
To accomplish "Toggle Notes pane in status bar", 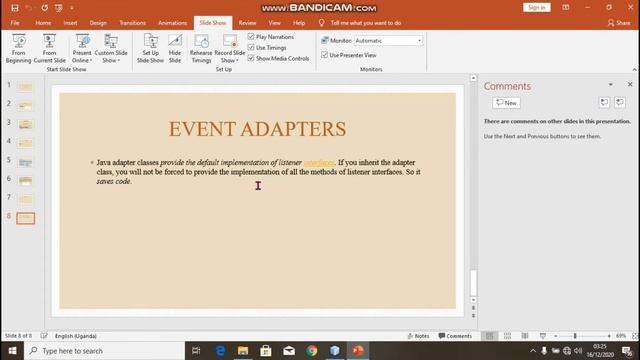I will (418, 336).
